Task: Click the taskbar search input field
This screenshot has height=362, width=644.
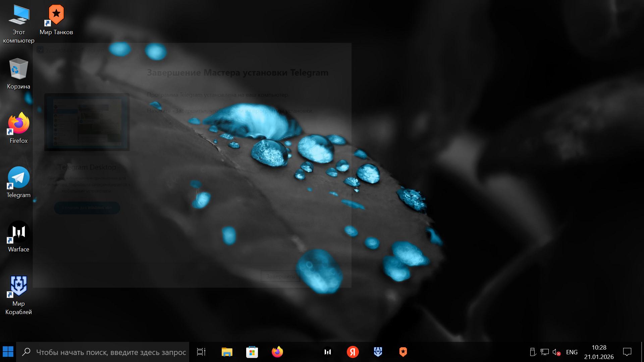Action: point(111,352)
